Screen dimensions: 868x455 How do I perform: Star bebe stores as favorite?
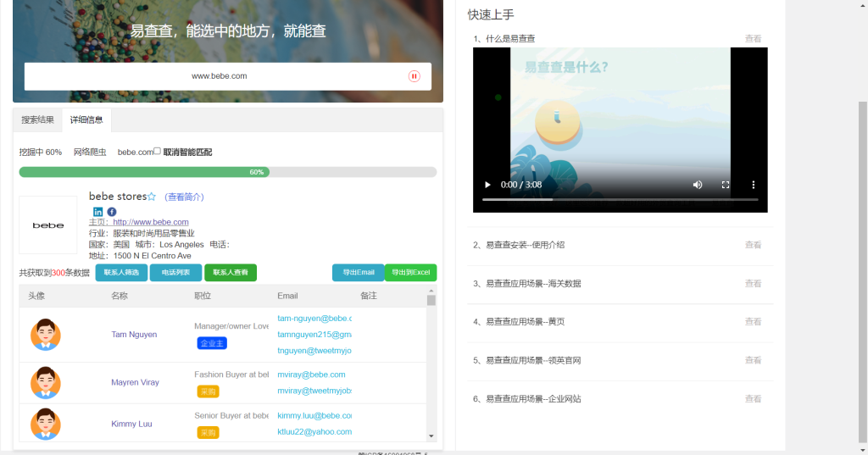(x=152, y=197)
